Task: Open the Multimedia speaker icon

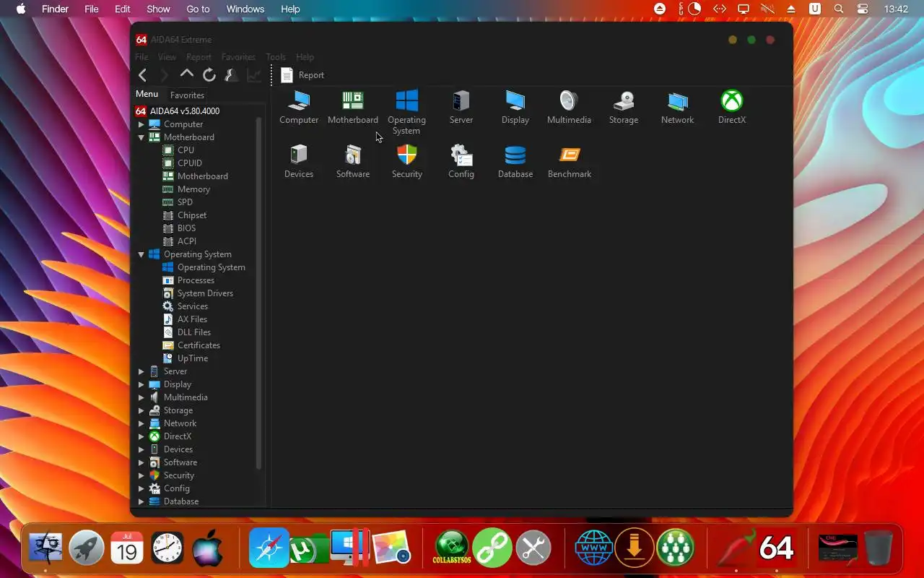Action: 569,101
